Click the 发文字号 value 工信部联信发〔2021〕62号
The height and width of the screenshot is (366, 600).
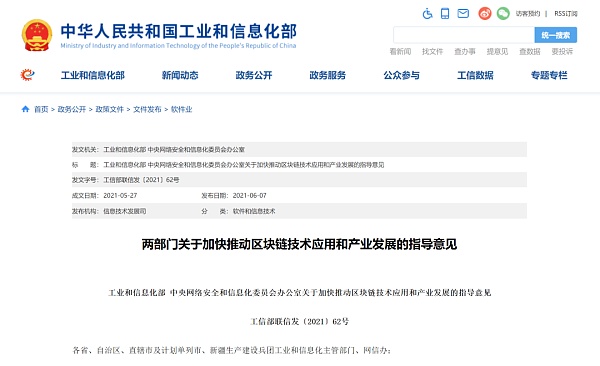[x=141, y=180]
